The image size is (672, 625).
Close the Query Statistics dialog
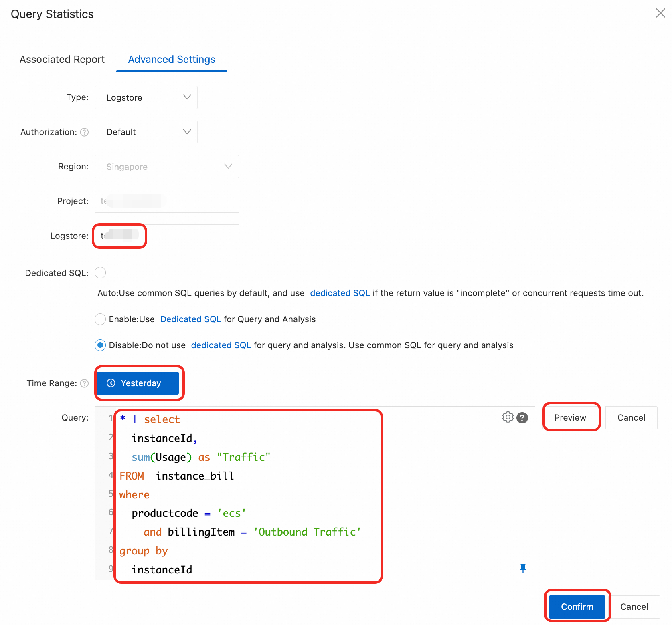pyautogui.click(x=660, y=13)
